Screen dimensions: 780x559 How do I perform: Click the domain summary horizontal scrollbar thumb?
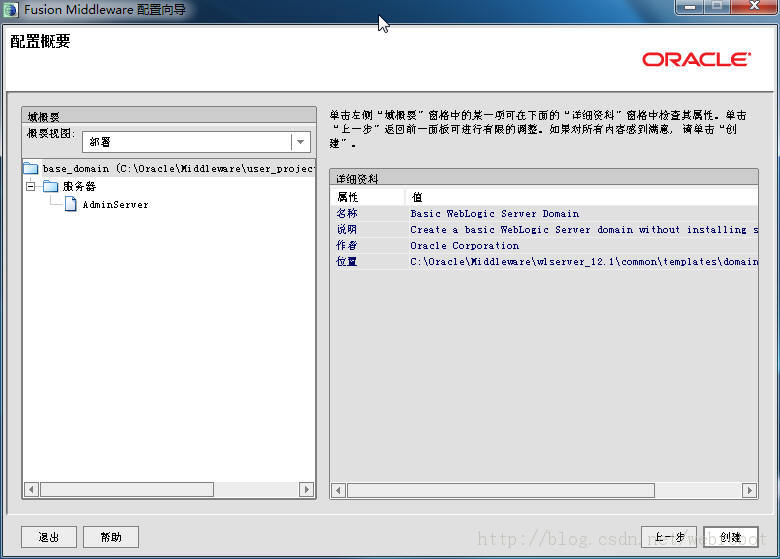tap(127, 489)
